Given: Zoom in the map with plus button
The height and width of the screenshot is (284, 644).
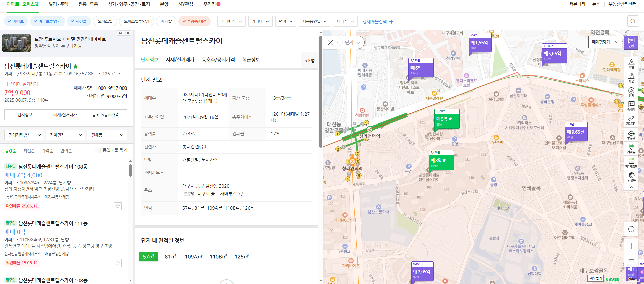Looking at the screenshot, I should coord(631,246).
